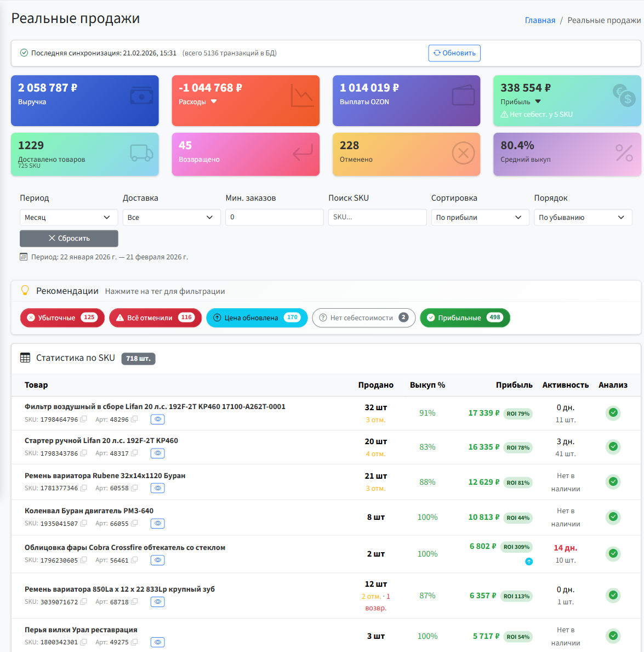The height and width of the screenshot is (652, 644).
Task: Click the Сбросить filters button
Action: (69, 239)
